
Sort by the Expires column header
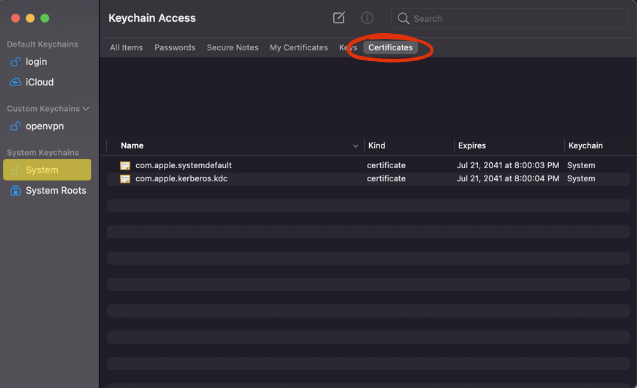(x=472, y=145)
